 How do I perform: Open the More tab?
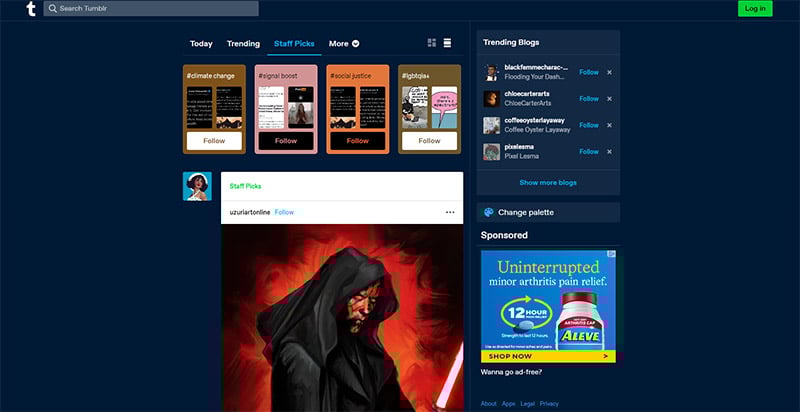[344, 44]
